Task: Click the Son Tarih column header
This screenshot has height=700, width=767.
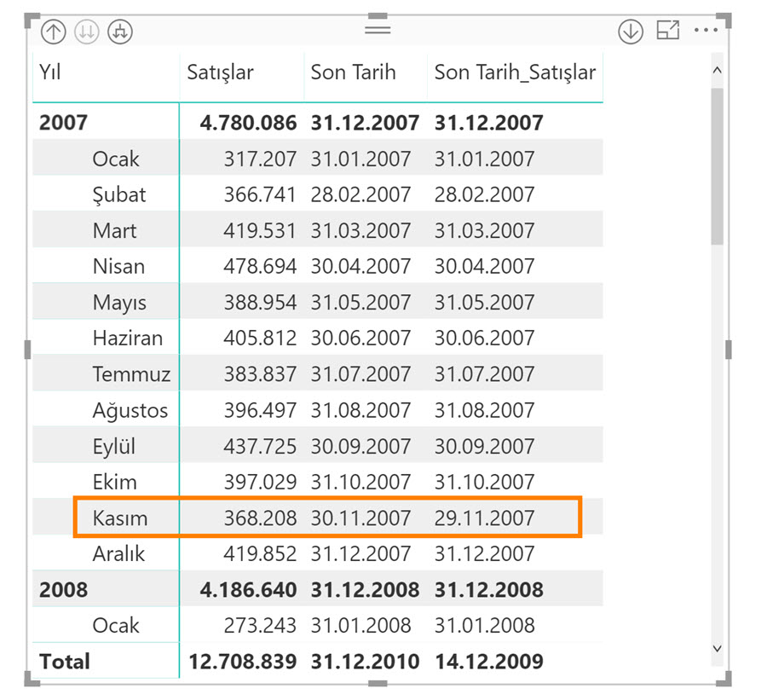Action: [x=353, y=72]
